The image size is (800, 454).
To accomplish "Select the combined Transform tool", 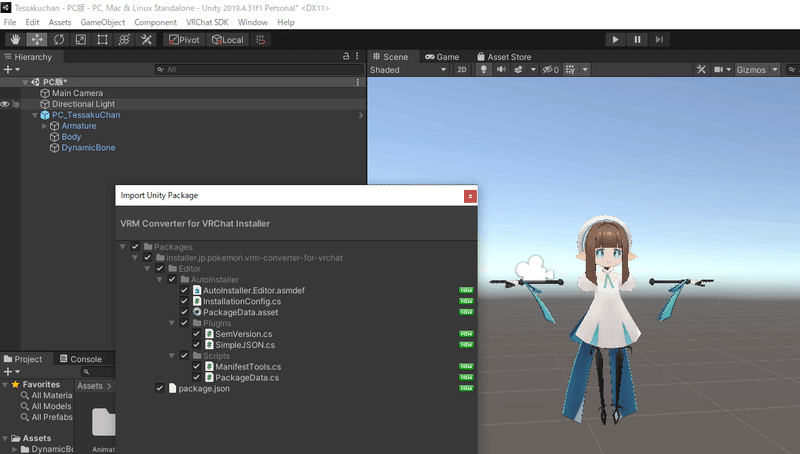I will tap(124, 40).
